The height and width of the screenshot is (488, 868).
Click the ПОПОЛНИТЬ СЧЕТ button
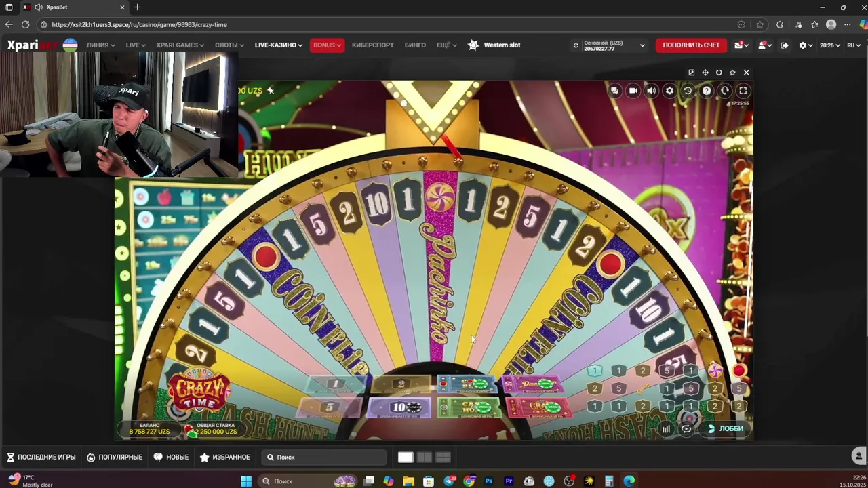(691, 45)
